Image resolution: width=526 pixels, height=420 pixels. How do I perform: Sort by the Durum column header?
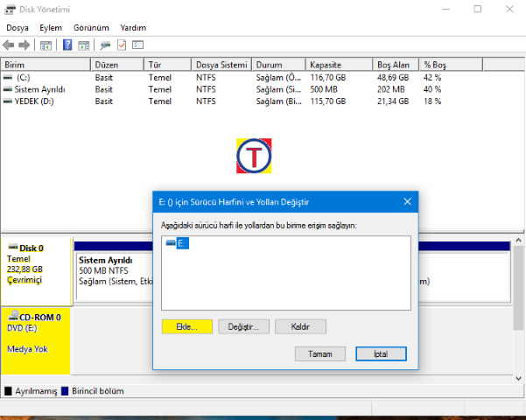click(279, 65)
